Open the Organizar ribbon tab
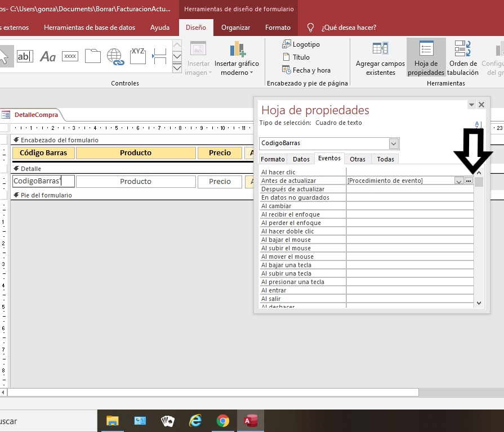The image size is (504, 432). 235,27
